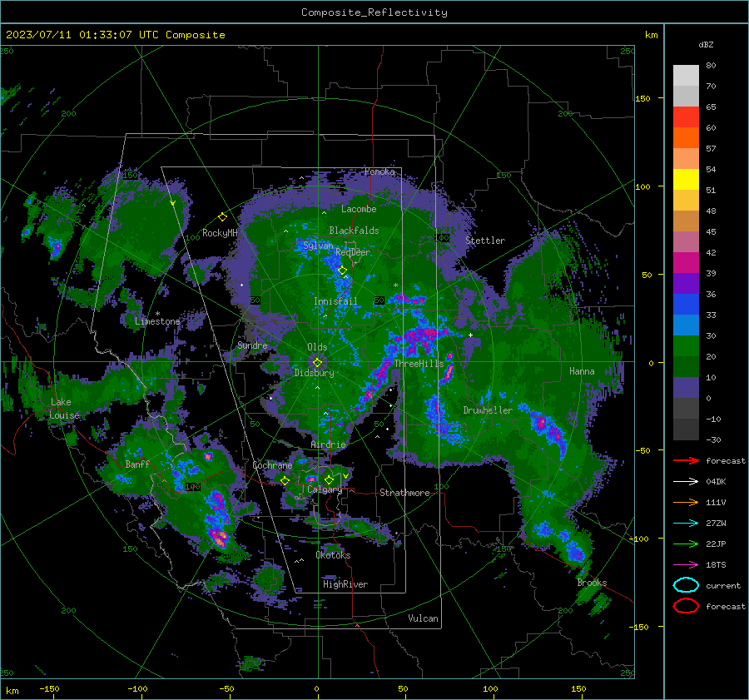The image size is (749, 700).
Task: Click the magenta 18TS arrow icon
Action: tap(686, 564)
